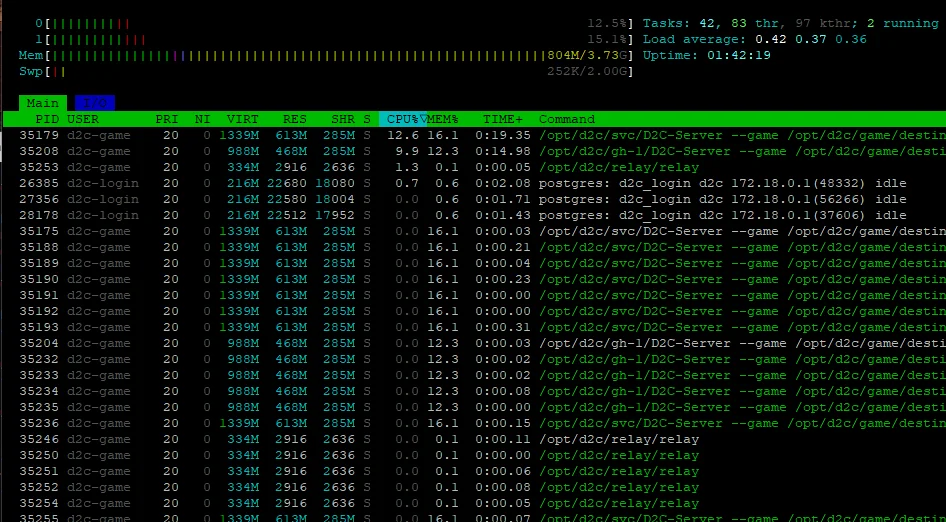Select thread row PID 35233
Image resolution: width=946 pixels, height=522 pixels.
coord(473,375)
